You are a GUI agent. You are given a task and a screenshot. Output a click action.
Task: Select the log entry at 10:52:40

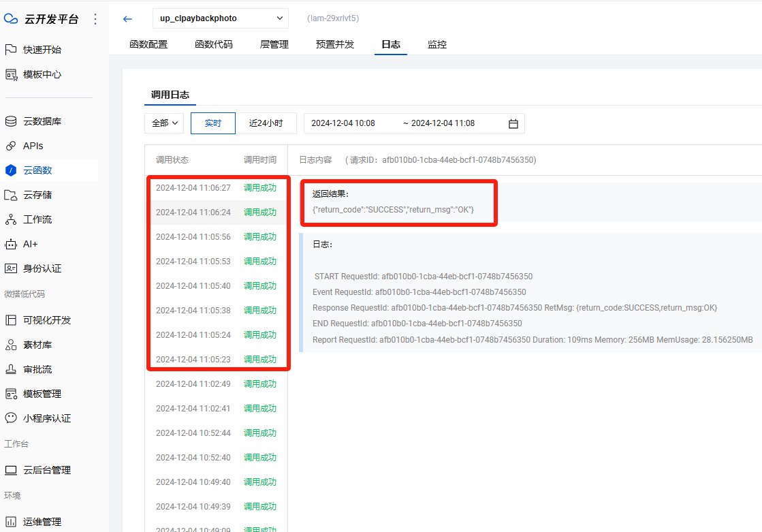point(217,458)
